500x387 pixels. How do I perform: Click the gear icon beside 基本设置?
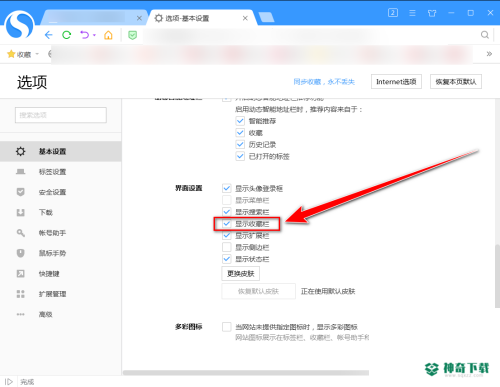tap(21, 151)
